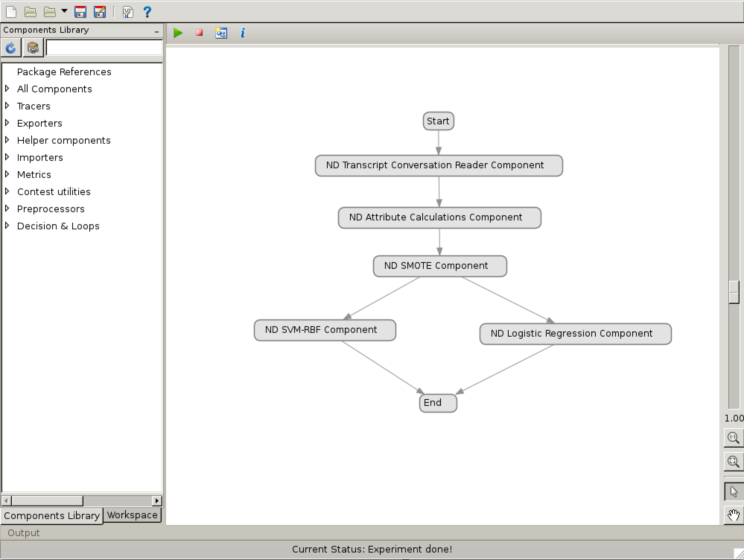
Task: Click the information icon in toolbar
Action: click(x=243, y=33)
